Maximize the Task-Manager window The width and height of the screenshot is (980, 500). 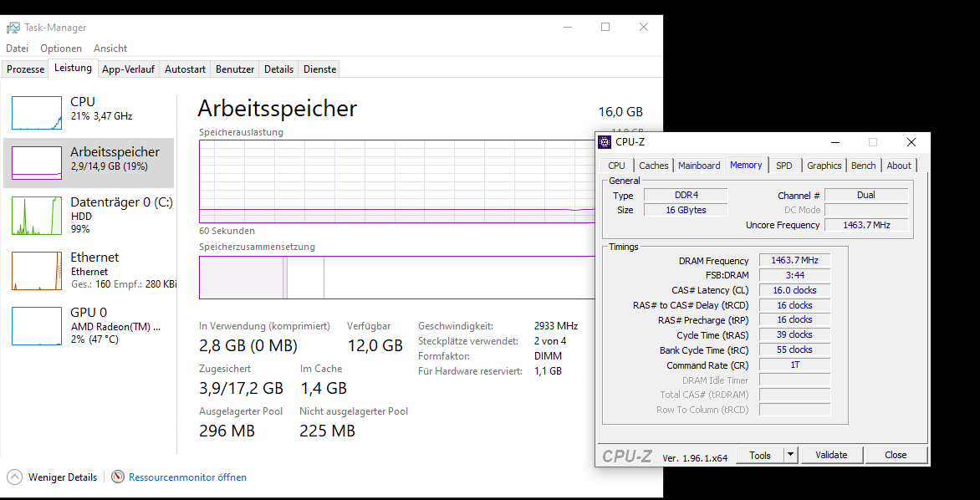[605, 27]
